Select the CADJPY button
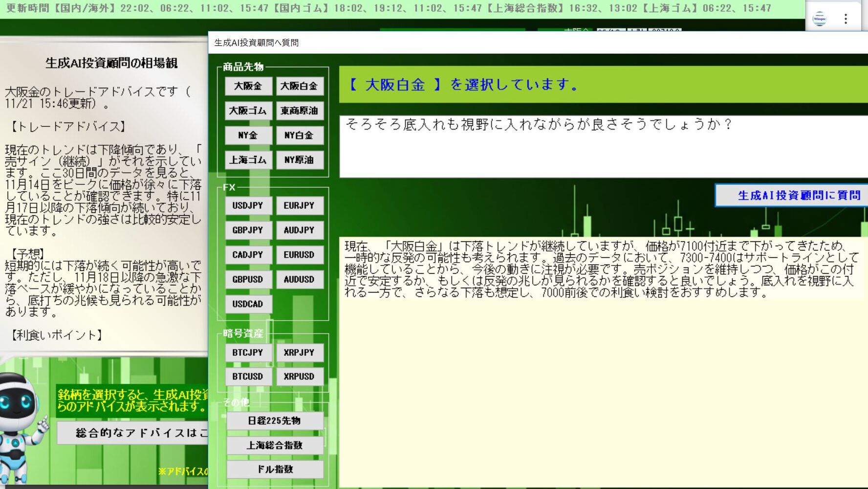Screen dimensions: 868x489 (x=248, y=255)
